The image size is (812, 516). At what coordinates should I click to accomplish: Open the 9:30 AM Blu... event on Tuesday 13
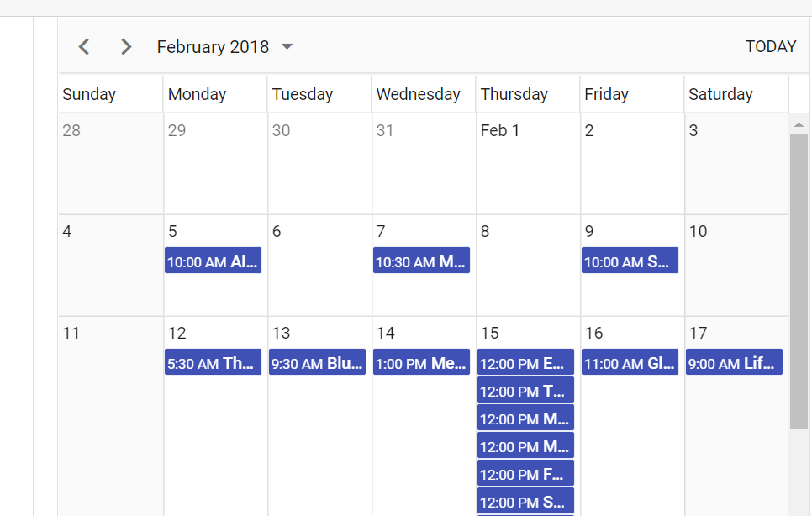317,361
